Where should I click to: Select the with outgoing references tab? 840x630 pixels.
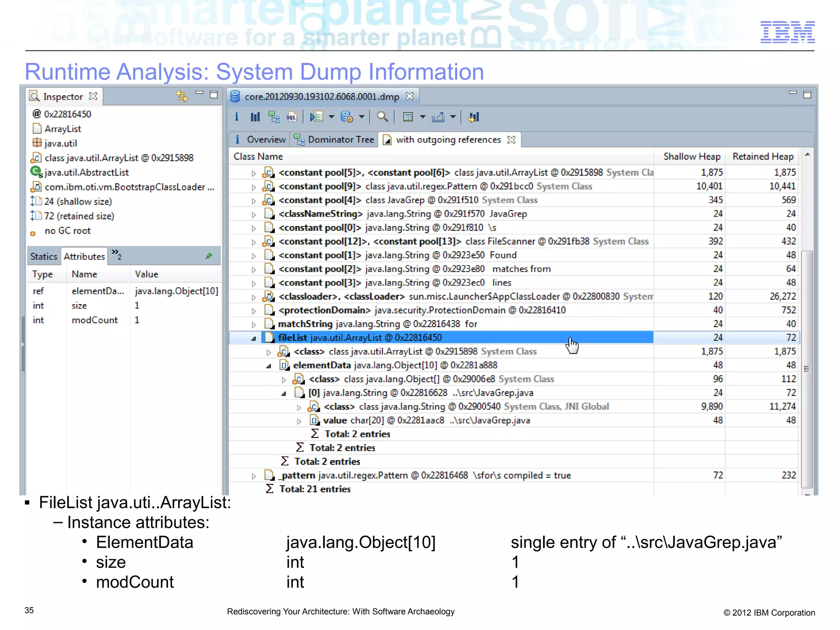coord(448,140)
